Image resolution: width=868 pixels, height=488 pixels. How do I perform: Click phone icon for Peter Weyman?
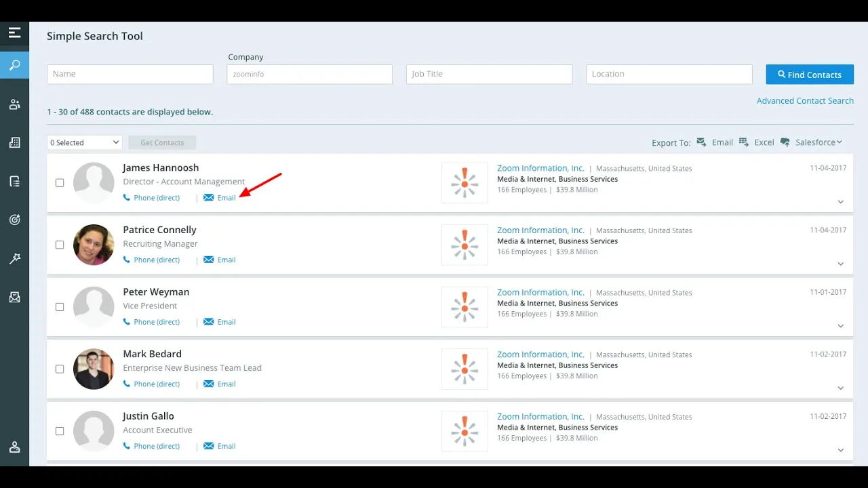pos(127,322)
